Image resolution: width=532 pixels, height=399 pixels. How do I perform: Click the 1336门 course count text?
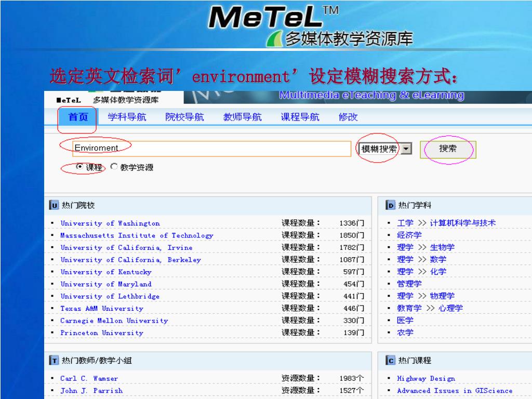pyautogui.click(x=352, y=223)
